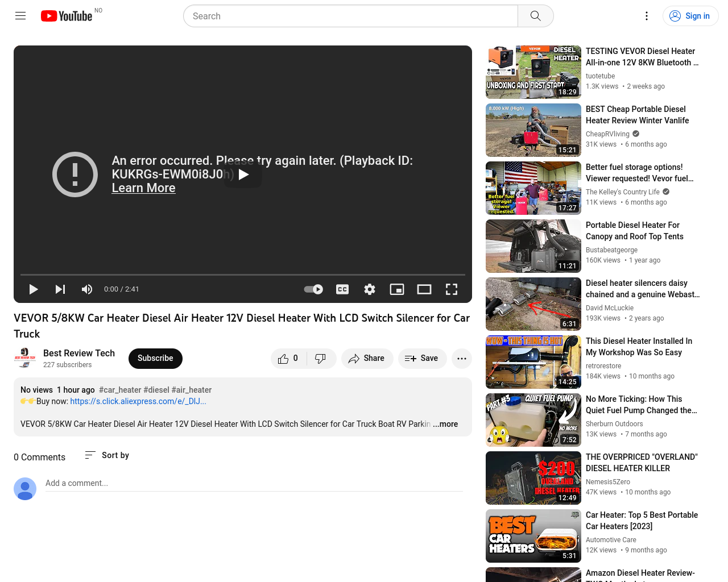Click the large center play button
This screenshot has width=728, height=582.
click(243, 174)
